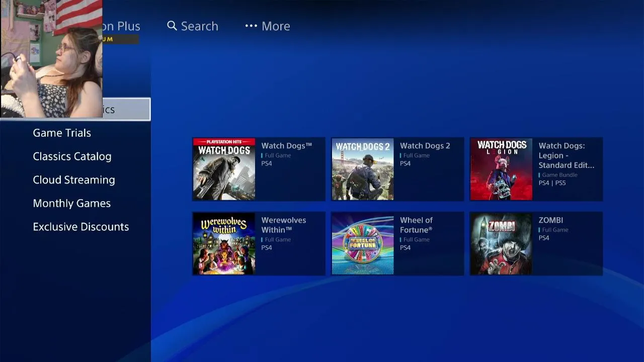Open Watch Dogs Legion cover art

[501, 169]
